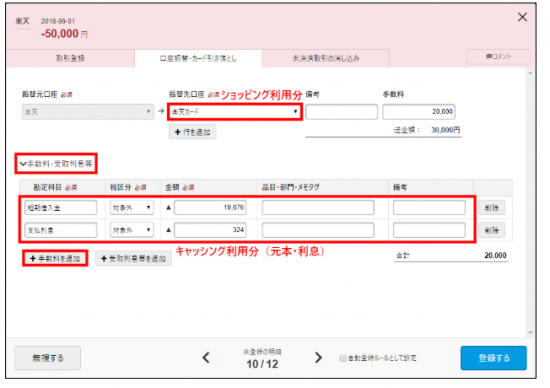Click 品目・部門・メモタグ field in 短期借入金 row
The image size is (550, 388).
click(x=318, y=208)
